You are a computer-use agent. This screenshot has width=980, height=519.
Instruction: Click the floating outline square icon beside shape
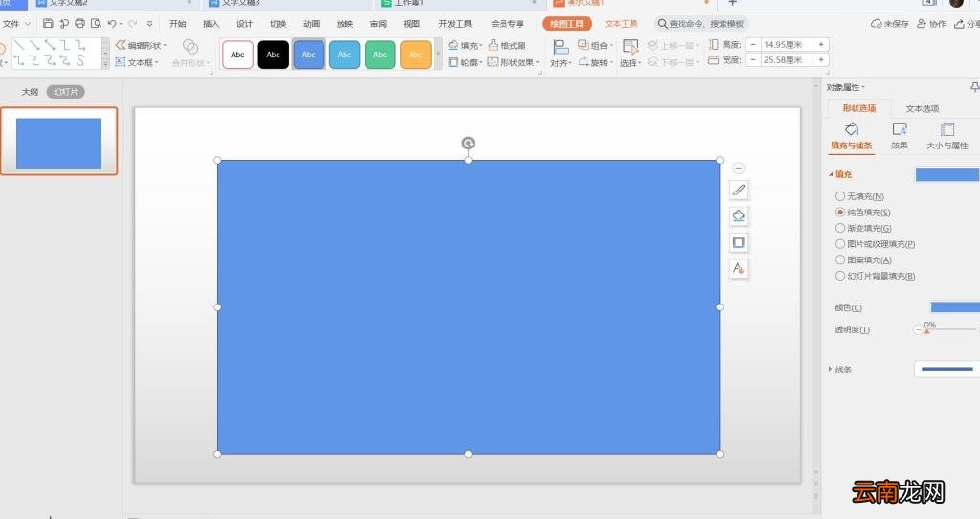pyautogui.click(x=738, y=242)
